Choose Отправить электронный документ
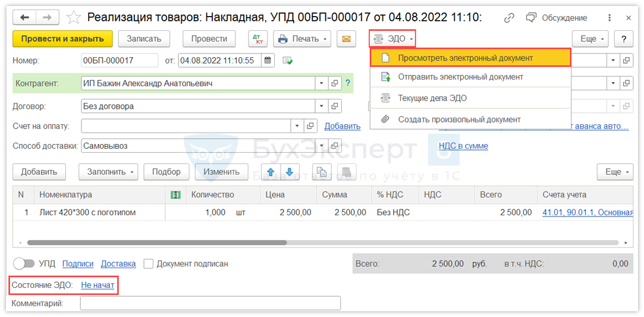This screenshot has height=317, width=644. (460, 77)
